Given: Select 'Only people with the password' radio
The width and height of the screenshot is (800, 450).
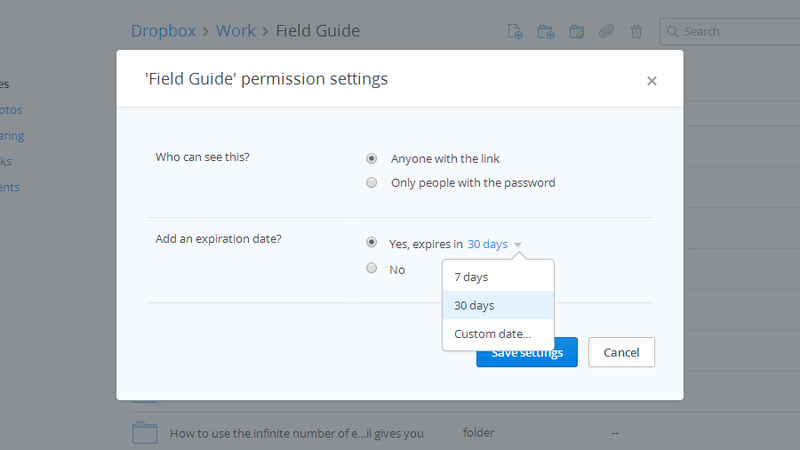Looking at the screenshot, I should point(371,183).
